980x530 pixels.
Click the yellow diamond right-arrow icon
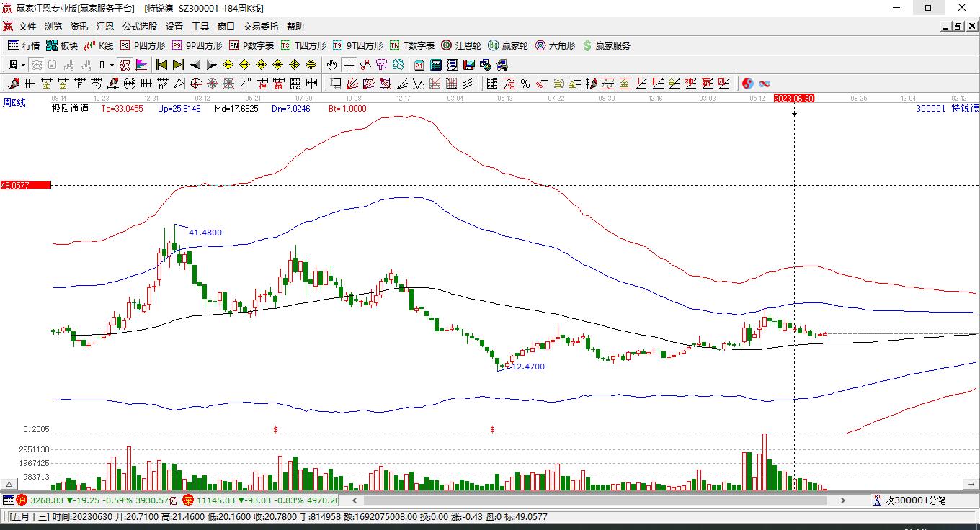[245, 65]
